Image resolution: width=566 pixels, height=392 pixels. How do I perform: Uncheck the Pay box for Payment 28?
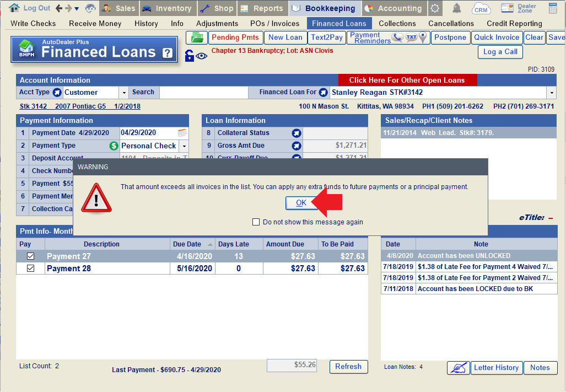coord(31,269)
